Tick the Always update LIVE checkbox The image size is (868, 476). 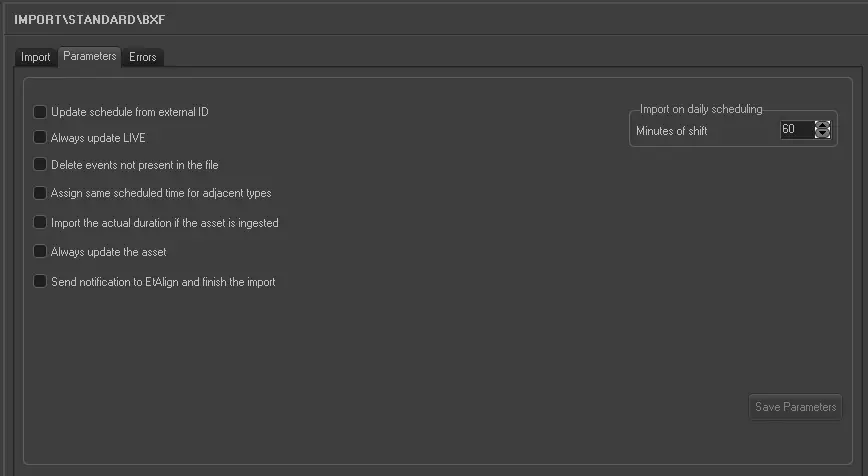pos(40,138)
